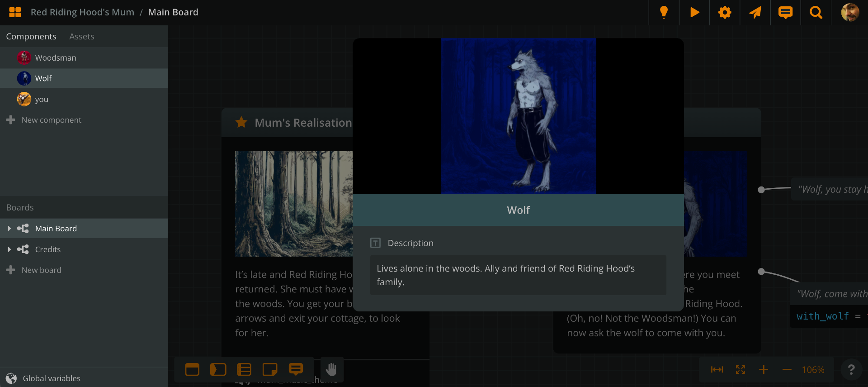The width and height of the screenshot is (868, 387).
Task: Click the Wolf image in popup
Action: (519, 116)
